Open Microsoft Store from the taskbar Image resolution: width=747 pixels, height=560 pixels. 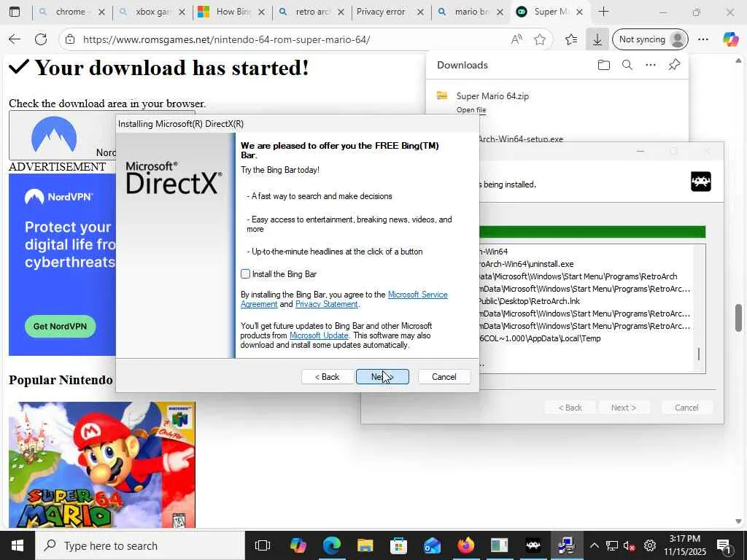(x=398, y=545)
